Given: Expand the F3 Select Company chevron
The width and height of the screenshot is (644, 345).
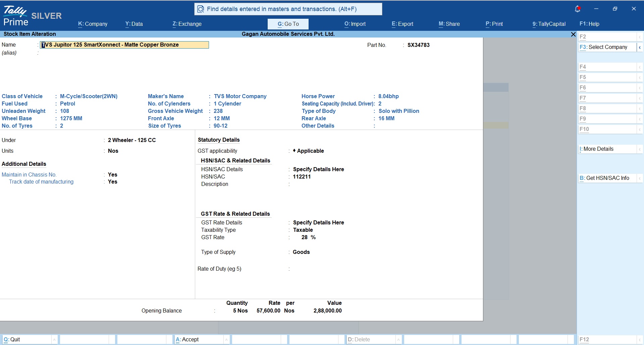Looking at the screenshot, I should click(640, 47).
